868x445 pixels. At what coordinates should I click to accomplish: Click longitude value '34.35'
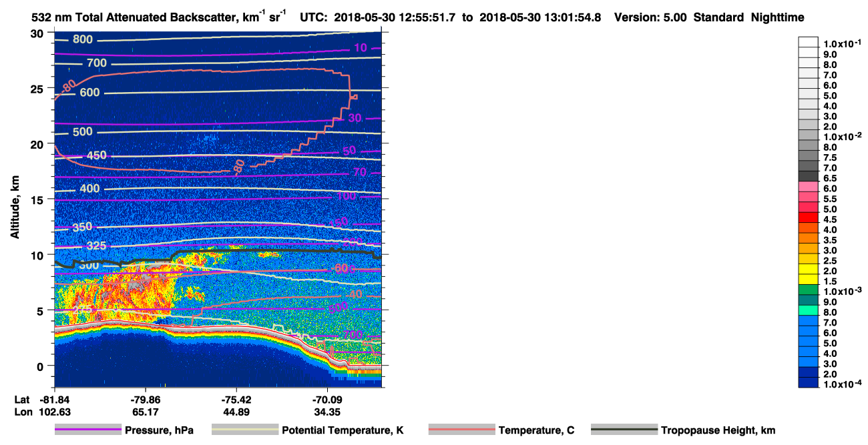[x=327, y=412]
